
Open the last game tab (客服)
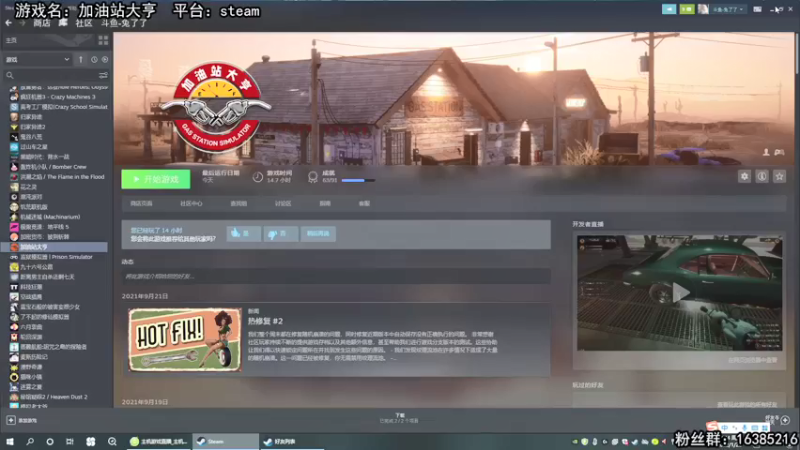point(364,204)
